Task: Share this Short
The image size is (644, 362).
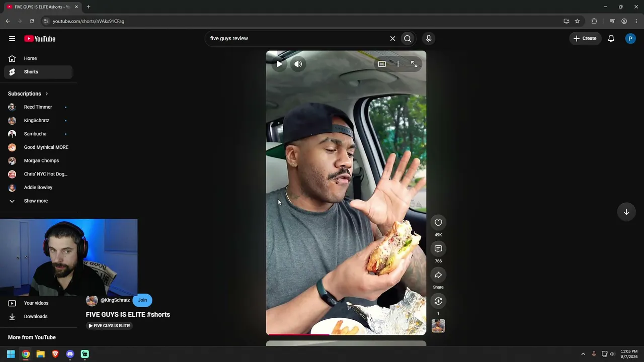Action: (438, 275)
